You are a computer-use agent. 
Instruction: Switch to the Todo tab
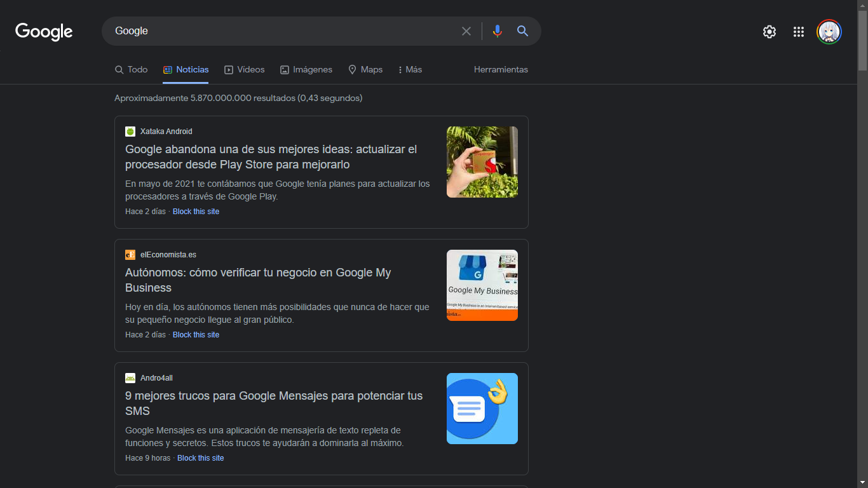coord(131,70)
